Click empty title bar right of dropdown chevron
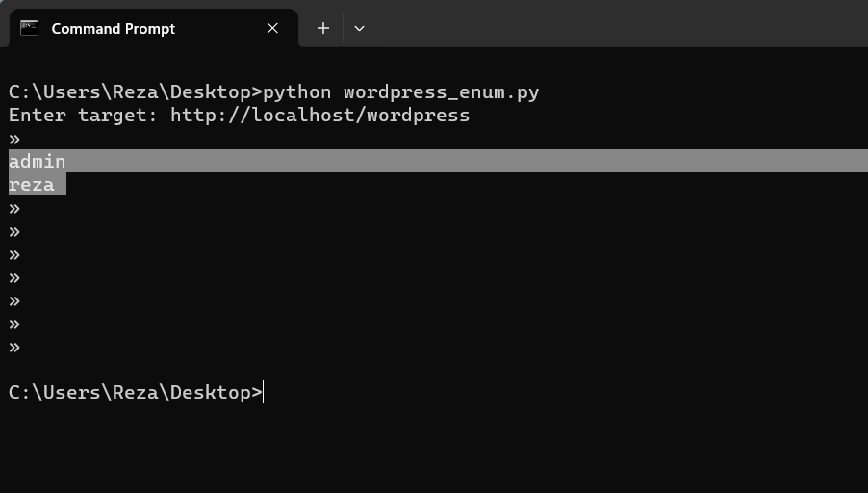 click(616, 28)
